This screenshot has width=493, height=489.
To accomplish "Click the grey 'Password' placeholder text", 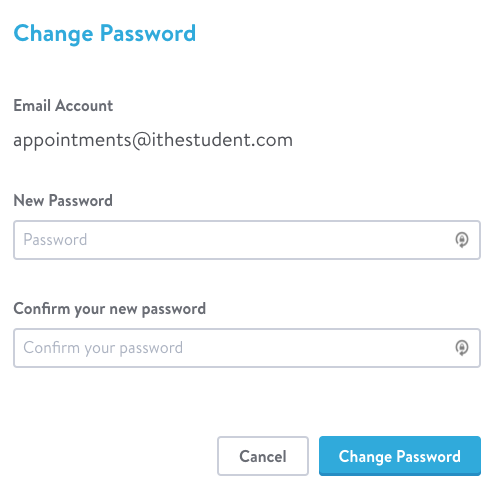I will pyautogui.click(x=55, y=240).
